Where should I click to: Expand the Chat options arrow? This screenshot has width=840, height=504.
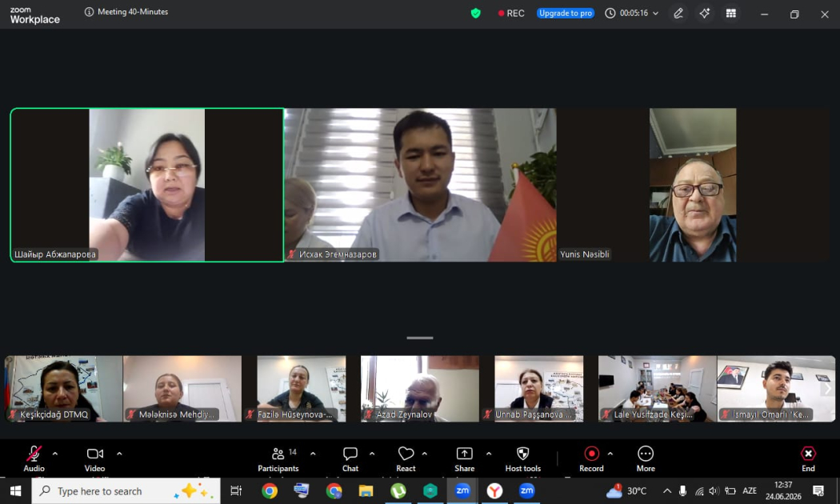click(372, 454)
